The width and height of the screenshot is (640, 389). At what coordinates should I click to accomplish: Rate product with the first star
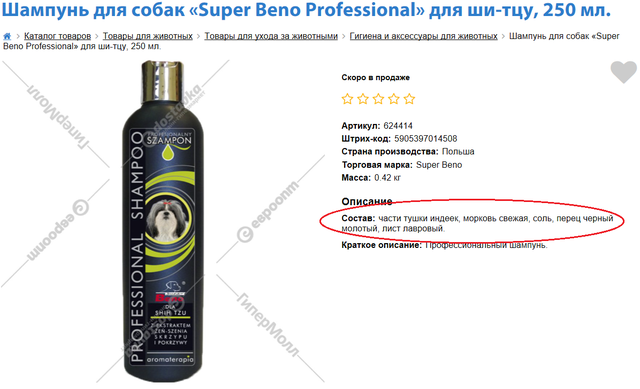347,99
